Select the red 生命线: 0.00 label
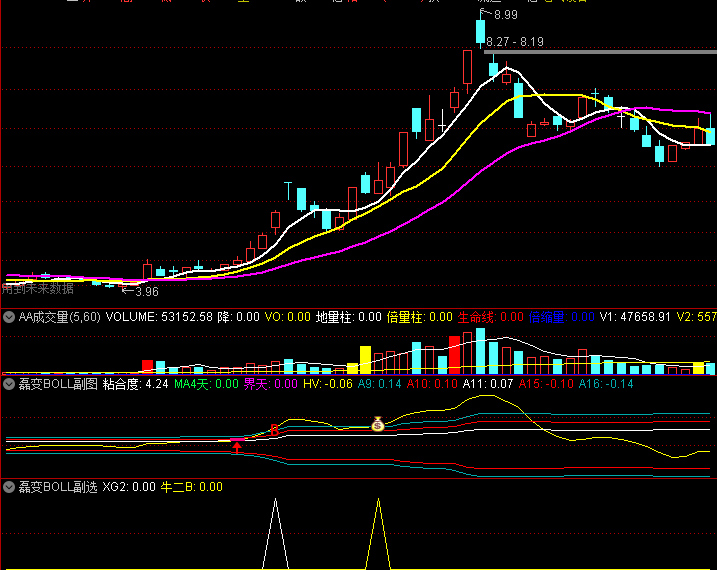This screenshot has width=717, height=570. [491, 317]
